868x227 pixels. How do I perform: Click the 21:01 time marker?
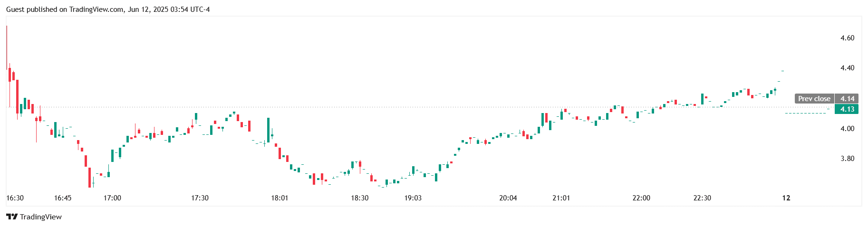[x=561, y=198]
